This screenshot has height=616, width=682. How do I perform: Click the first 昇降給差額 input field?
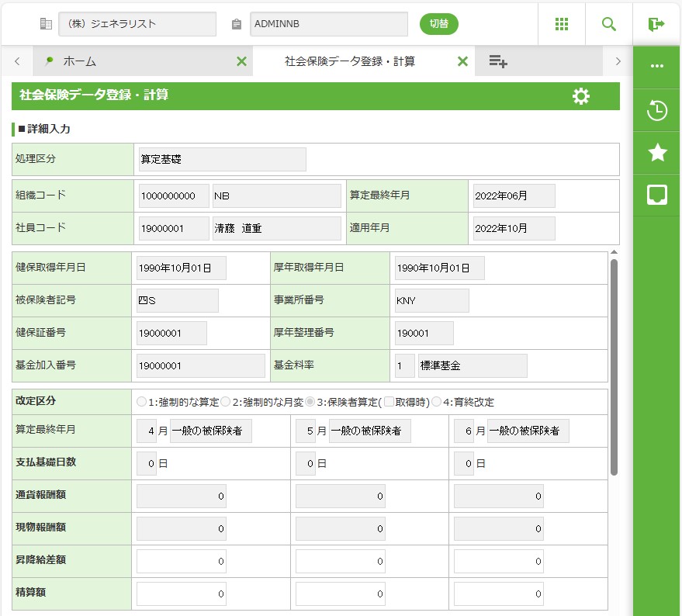point(182,561)
